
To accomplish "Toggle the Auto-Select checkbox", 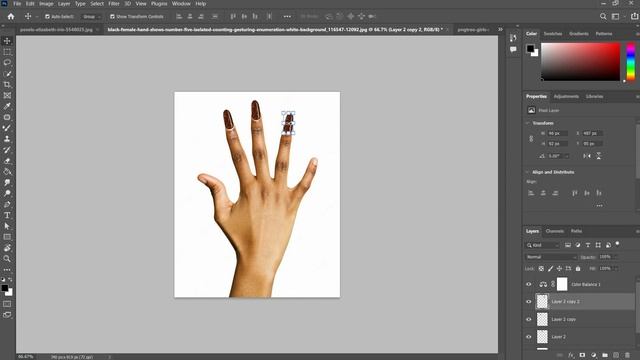I will point(47,17).
